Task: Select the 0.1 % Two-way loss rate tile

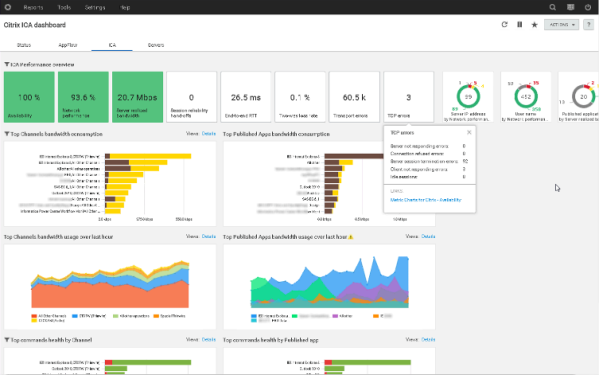Action: 300,97
